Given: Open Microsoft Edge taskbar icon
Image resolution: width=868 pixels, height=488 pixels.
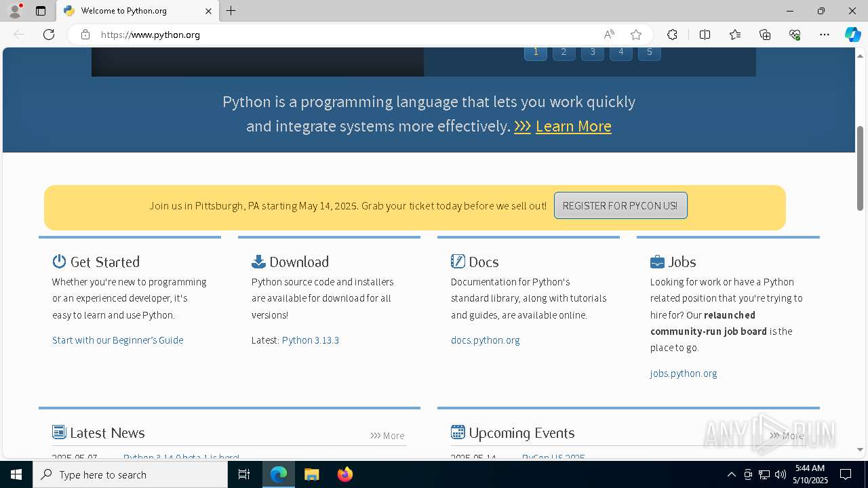Looking at the screenshot, I should click(279, 474).
